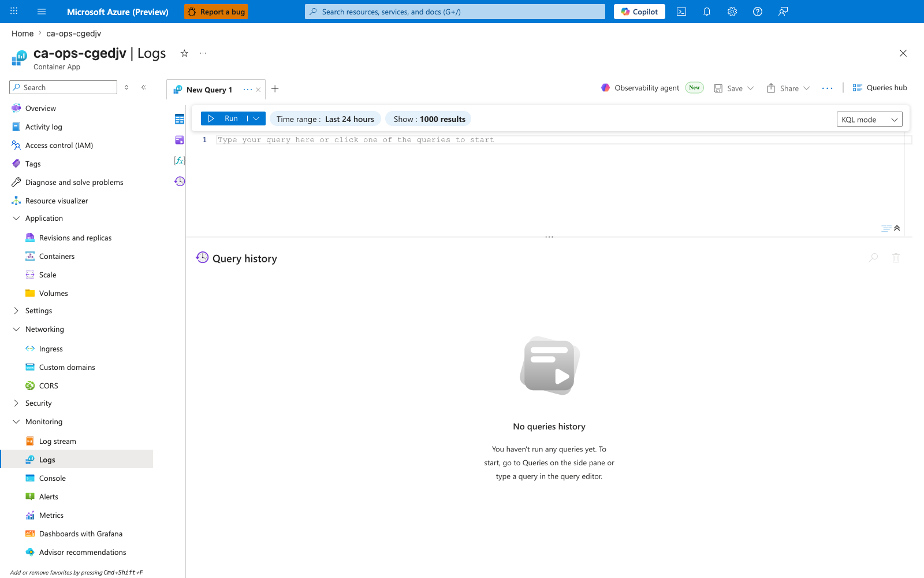The image size is (924, 578).
Task: Delete query history trash icon
Action: (896, 258)
